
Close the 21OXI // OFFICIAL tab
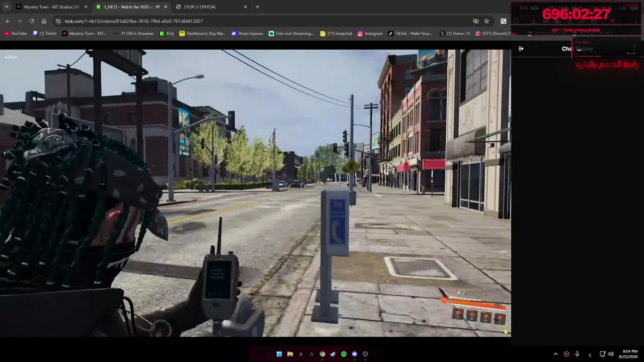point(246,7)
